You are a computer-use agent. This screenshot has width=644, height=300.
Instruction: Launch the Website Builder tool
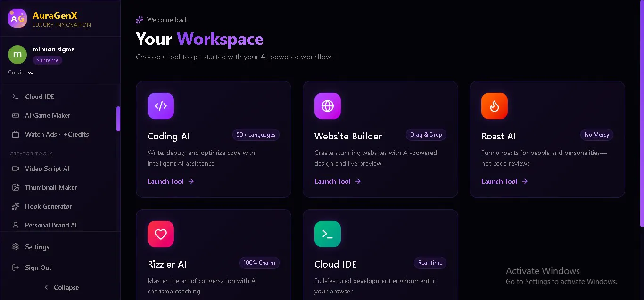(338, 181)
